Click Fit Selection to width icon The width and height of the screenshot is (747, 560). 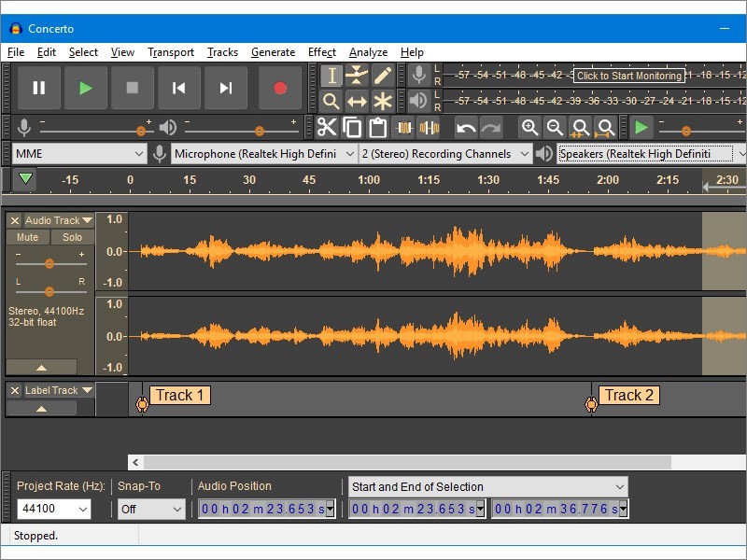(x=580, y=128)
